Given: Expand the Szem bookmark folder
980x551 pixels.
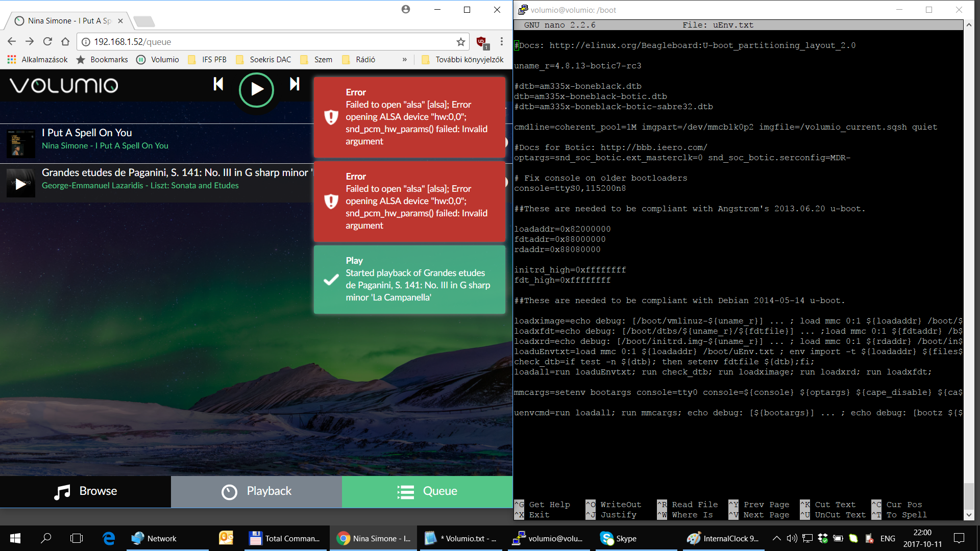Looking at the screenshot, I should 316,60.
